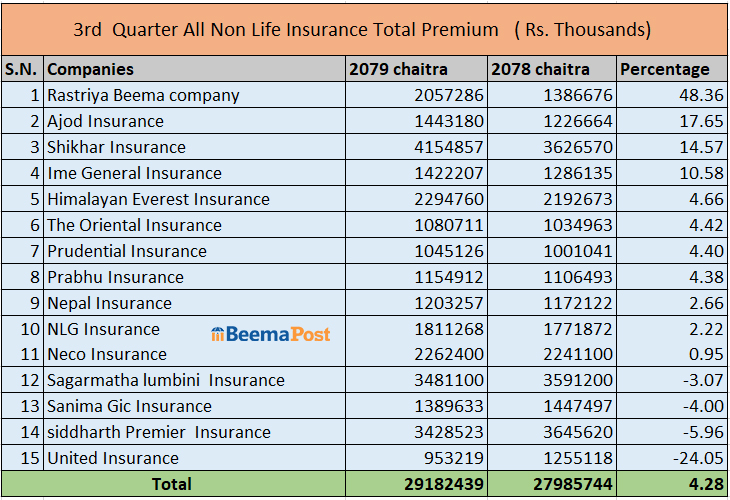Select the Ajod Insurance cell
The height and width of the screenshot is (500, 730).
point(105,121)
